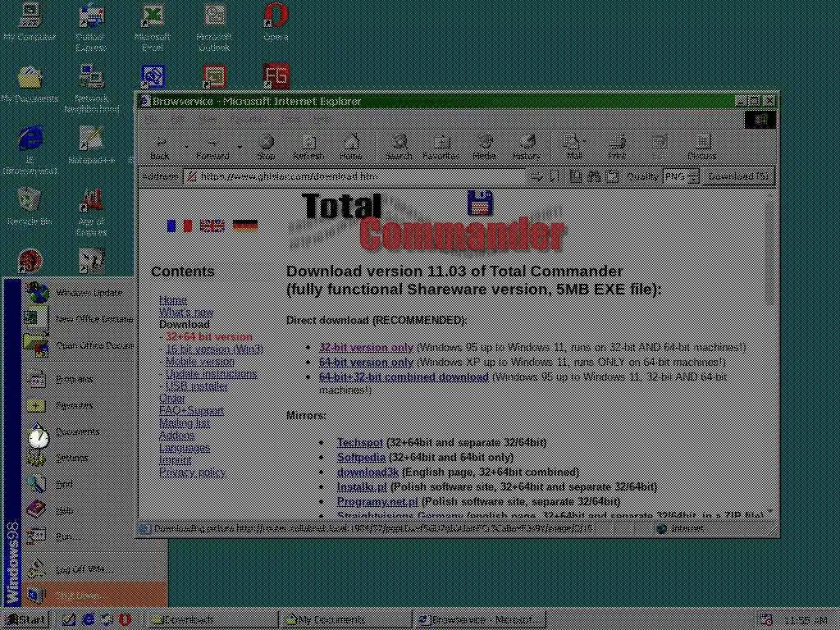The image size is (840, 630).
Task: Click the British flag on the page
Action: (x=212, y=226)
